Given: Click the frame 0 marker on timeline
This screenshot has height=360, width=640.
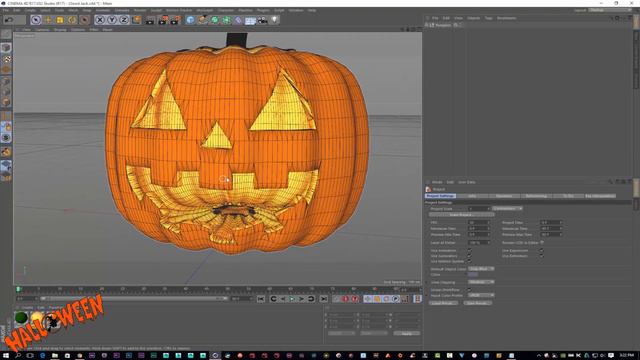Looking at the screenshot, I should pos(18,289).
